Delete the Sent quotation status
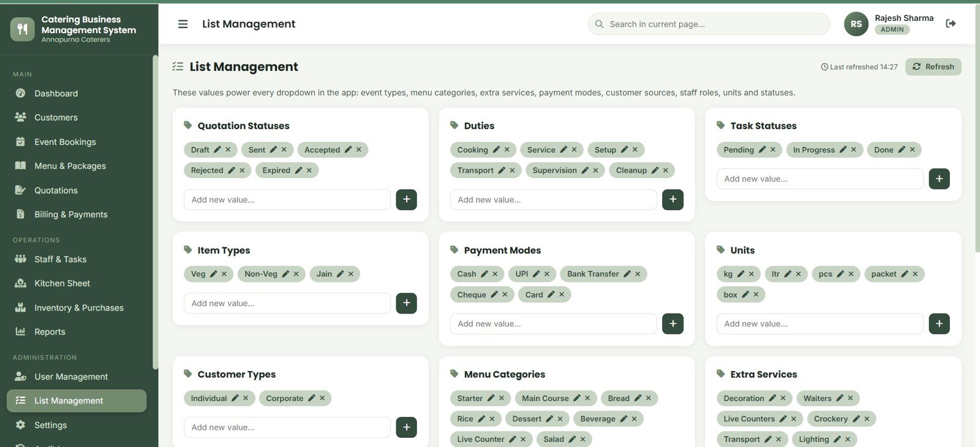 284,149
